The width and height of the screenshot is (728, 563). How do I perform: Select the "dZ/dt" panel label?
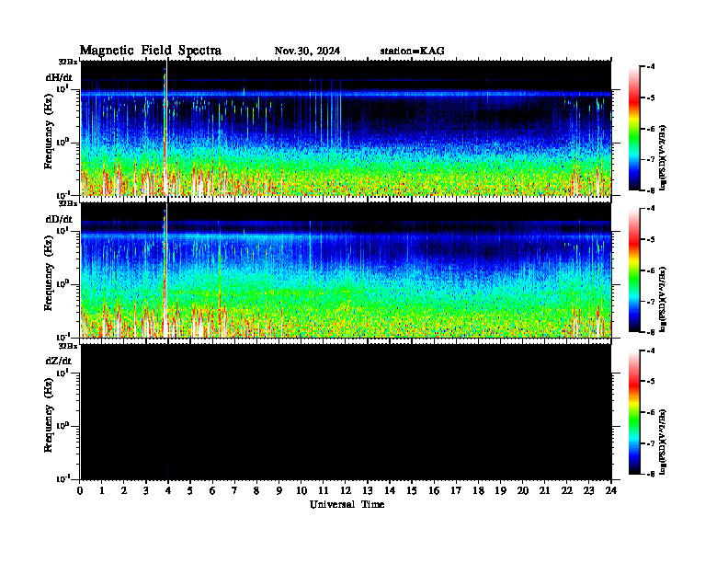(x=59, y=361)
